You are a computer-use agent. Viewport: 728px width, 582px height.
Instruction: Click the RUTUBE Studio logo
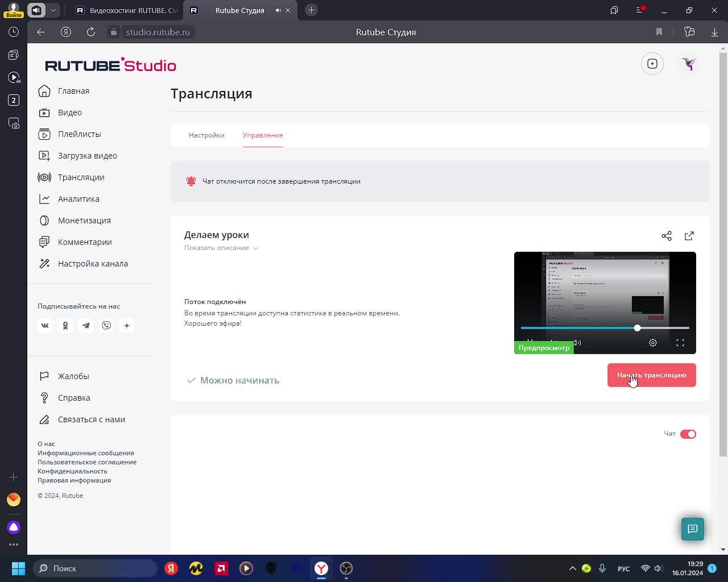click(110, 65)
